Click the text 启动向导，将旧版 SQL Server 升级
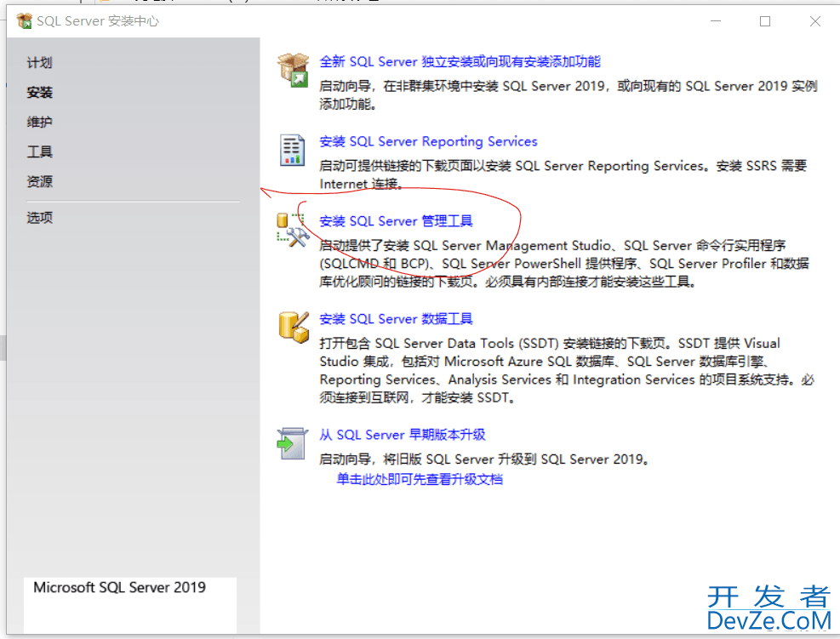Screen dimensions: 840x639 484,459
